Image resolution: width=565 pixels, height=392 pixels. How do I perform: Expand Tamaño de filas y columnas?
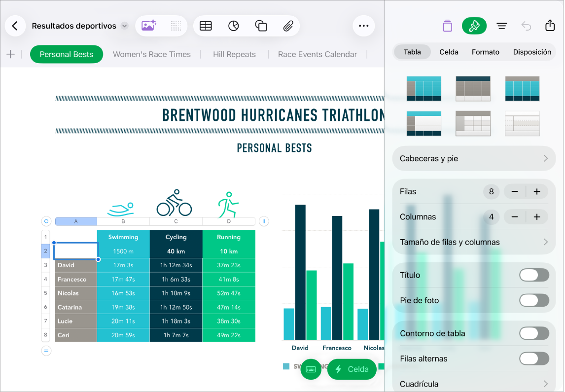474,242
